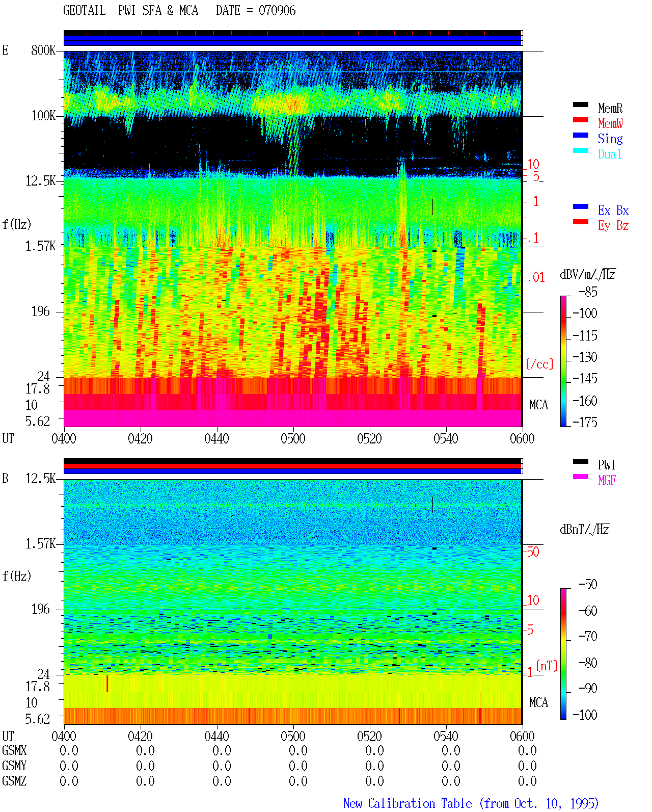Image resolution: width=652 pixels, height=812 pixels.
Task: Click the red status bar above B panel
Action: (x=293, y=466)
